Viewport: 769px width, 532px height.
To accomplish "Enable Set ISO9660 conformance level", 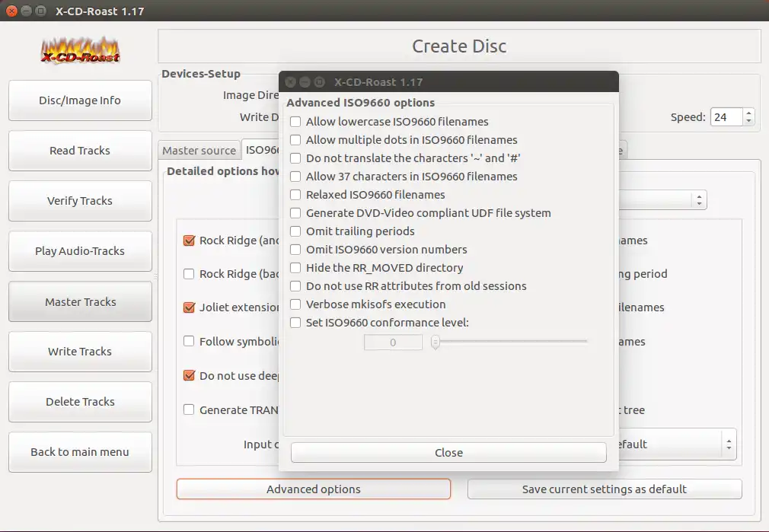I will pyautogui.click(x=295, y=323).
